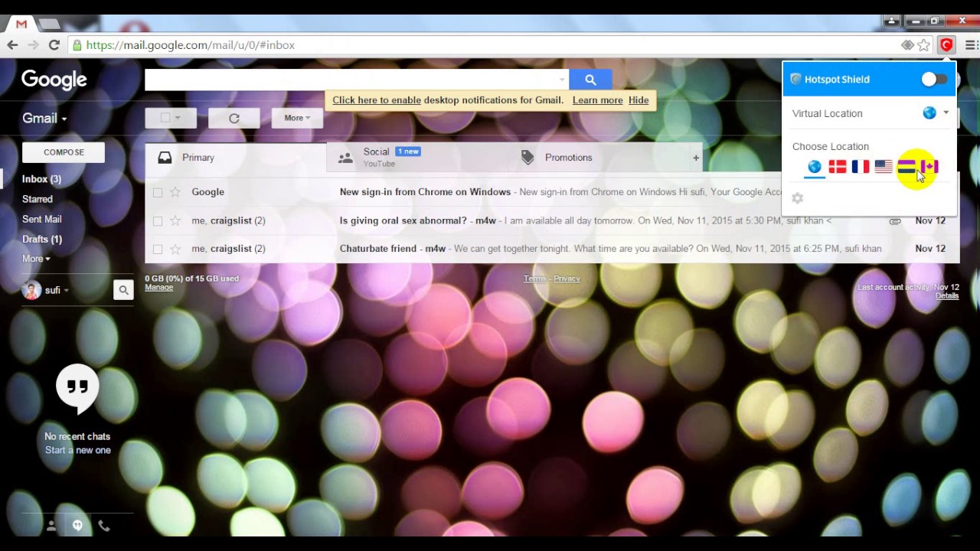This screenshot has width=980, height=551.
Task: Switch to the Social tab
Action: point(416,158)
